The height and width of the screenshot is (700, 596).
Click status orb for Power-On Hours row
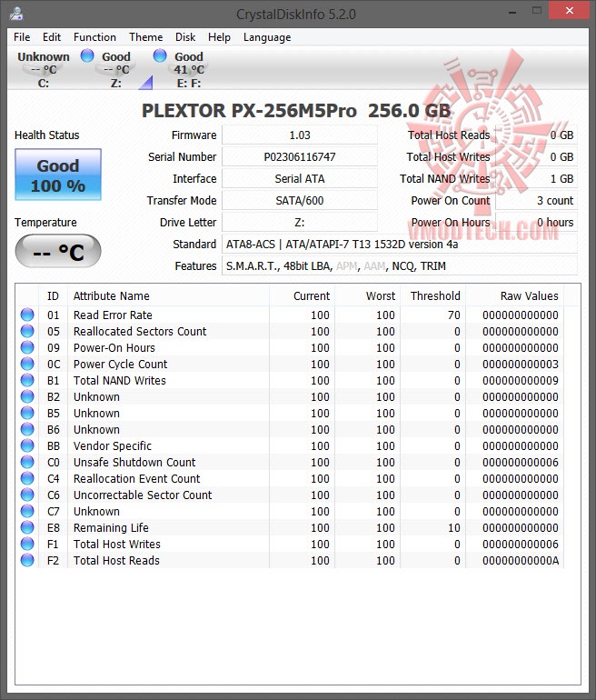[27, 347]
